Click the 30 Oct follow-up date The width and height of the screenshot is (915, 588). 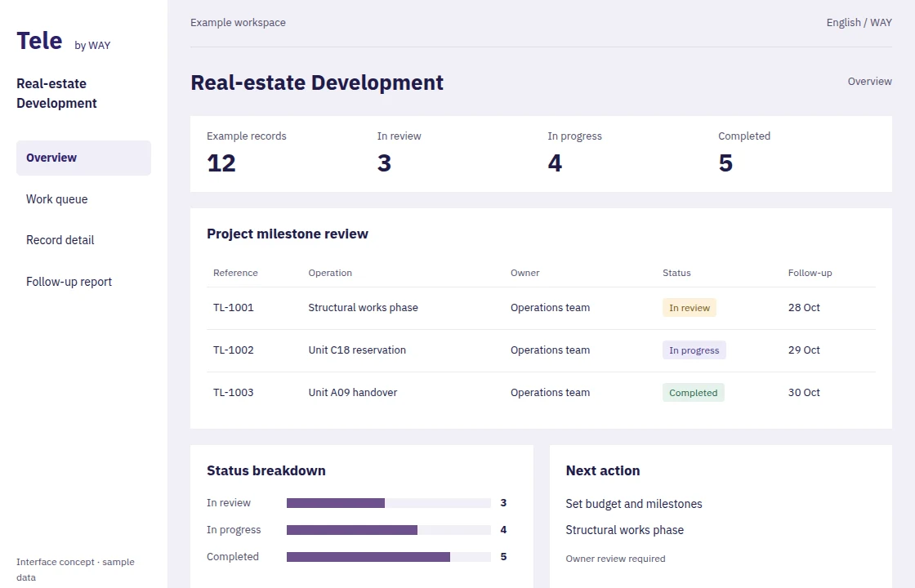point(804,393)
